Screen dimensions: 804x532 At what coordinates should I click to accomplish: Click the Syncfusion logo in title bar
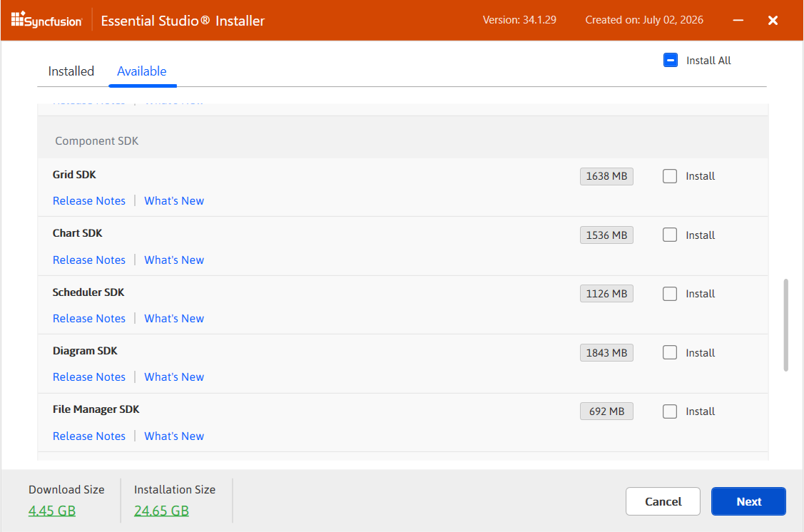pos(46,20)
